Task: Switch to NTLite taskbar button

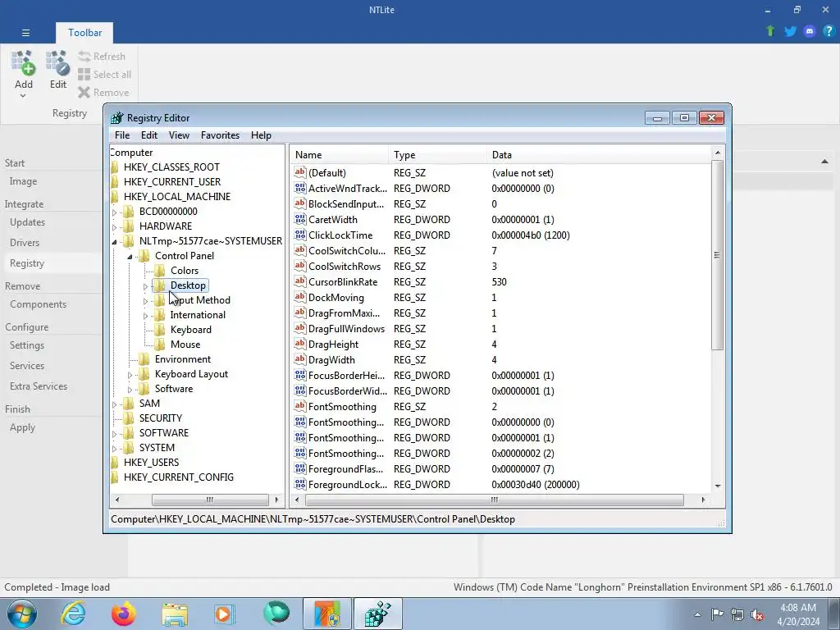Action: [327, 614]
